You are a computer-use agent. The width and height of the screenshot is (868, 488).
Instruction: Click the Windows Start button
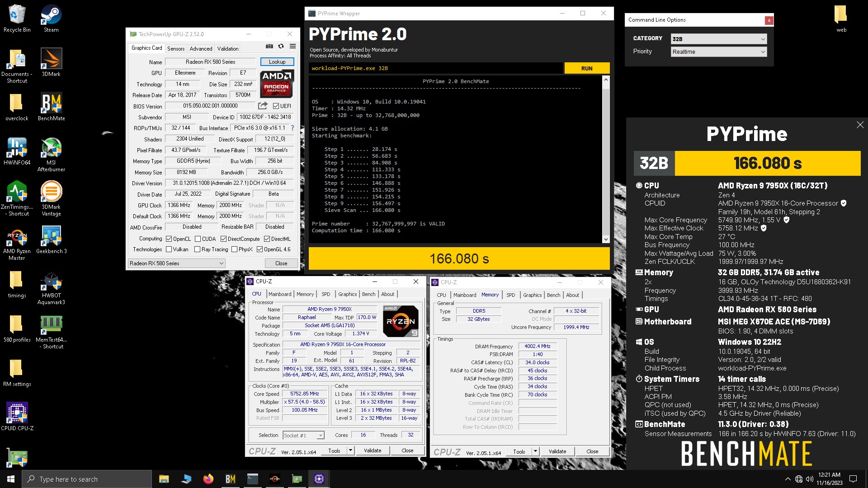[11, 479]
